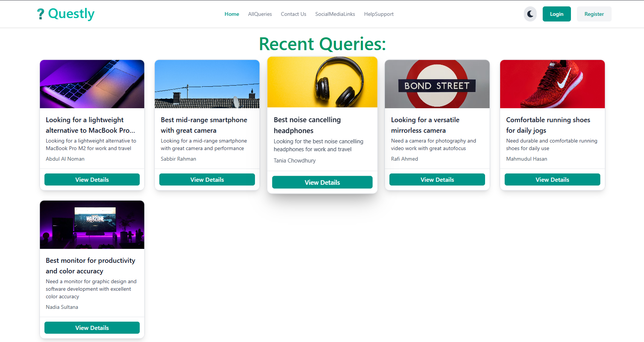
Task: Click the Questly question mark logo
Action: tap(41, 14)
